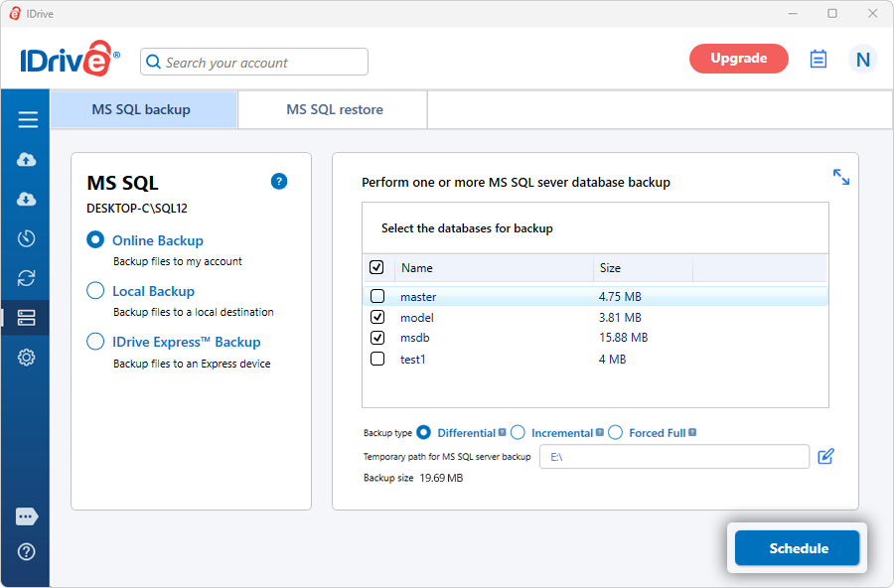Click the MS SQL help icon
The height and width of the screenshot is (588, 894).
click(279, 182)
